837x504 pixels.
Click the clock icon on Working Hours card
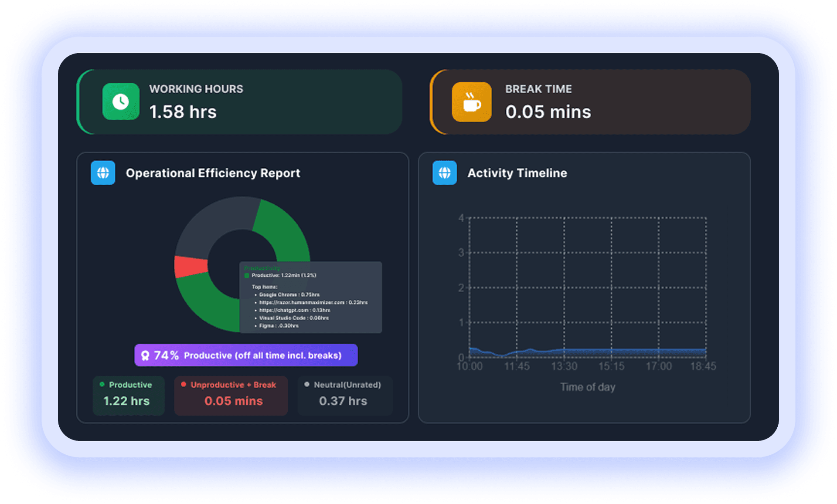pos(120,101)
